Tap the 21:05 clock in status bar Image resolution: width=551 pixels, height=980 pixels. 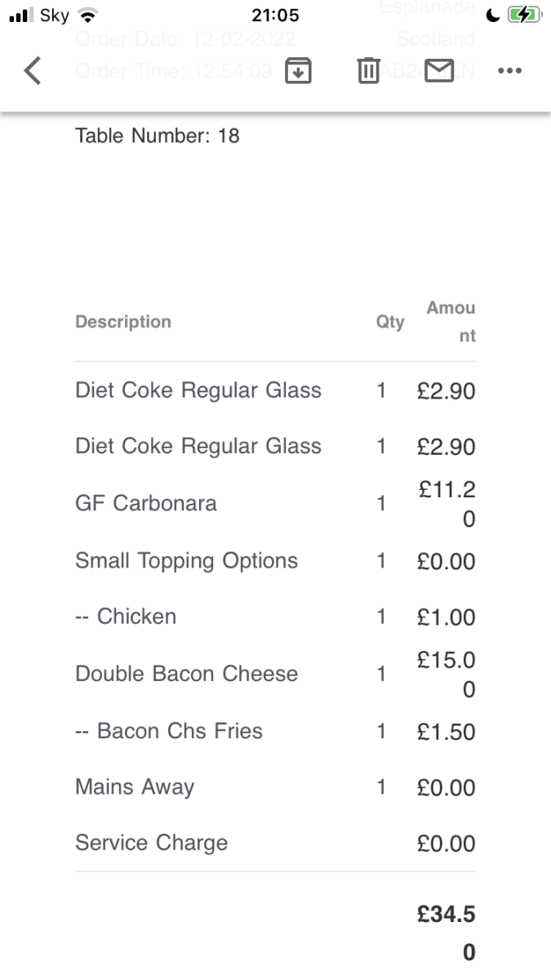[277, 16]
